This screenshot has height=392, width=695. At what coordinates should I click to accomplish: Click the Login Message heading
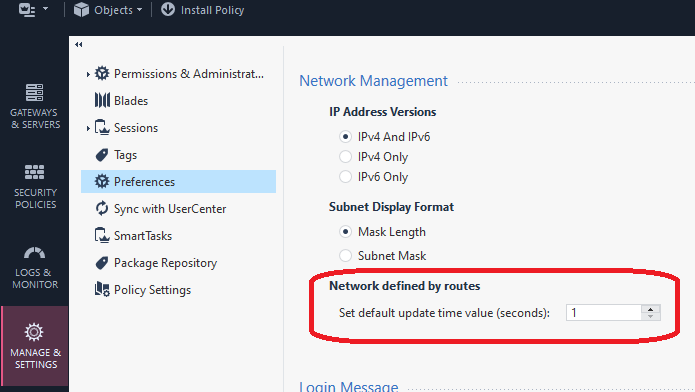click(349, 386)
